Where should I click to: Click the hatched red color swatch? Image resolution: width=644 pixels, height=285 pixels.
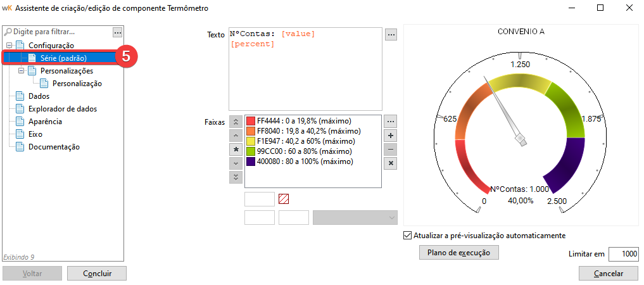(x=284, y=199)
